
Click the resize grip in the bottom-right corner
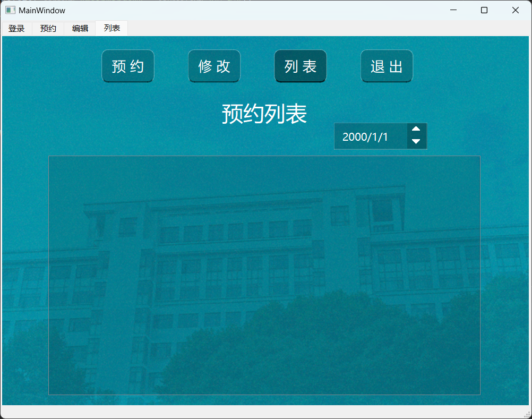(x=527, y=414)
